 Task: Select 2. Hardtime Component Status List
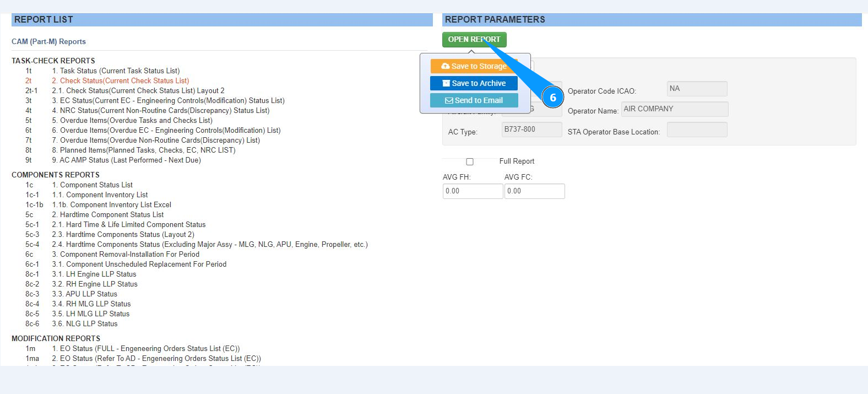click(x=108, y=215)
